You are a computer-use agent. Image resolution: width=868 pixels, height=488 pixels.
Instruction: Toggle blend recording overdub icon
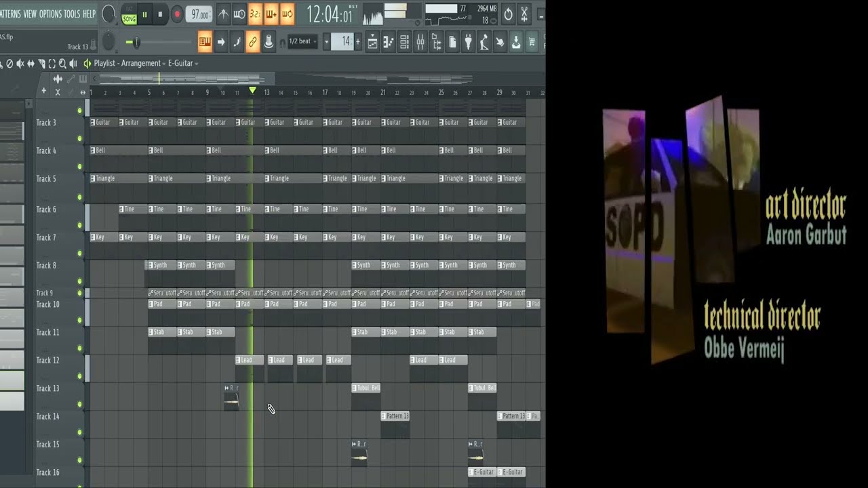(x=271, y=14)
